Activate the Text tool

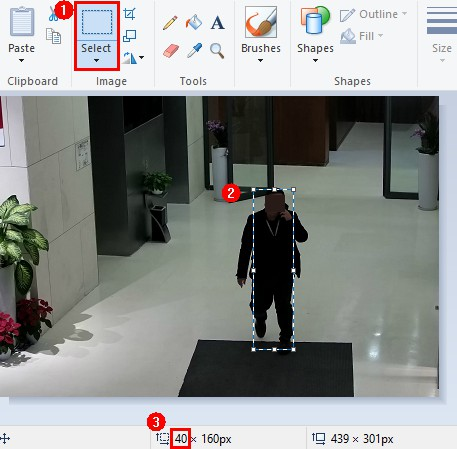217,23
